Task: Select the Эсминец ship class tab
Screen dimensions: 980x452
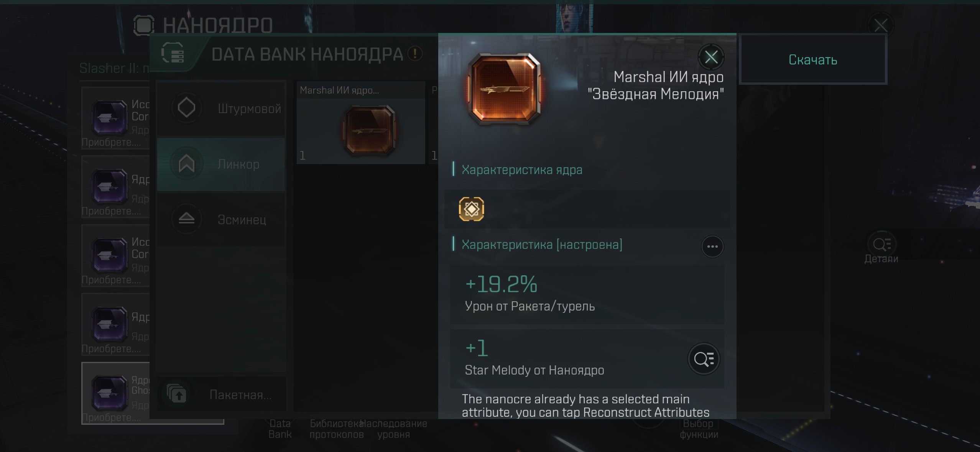Action: (x=221, y=219)
